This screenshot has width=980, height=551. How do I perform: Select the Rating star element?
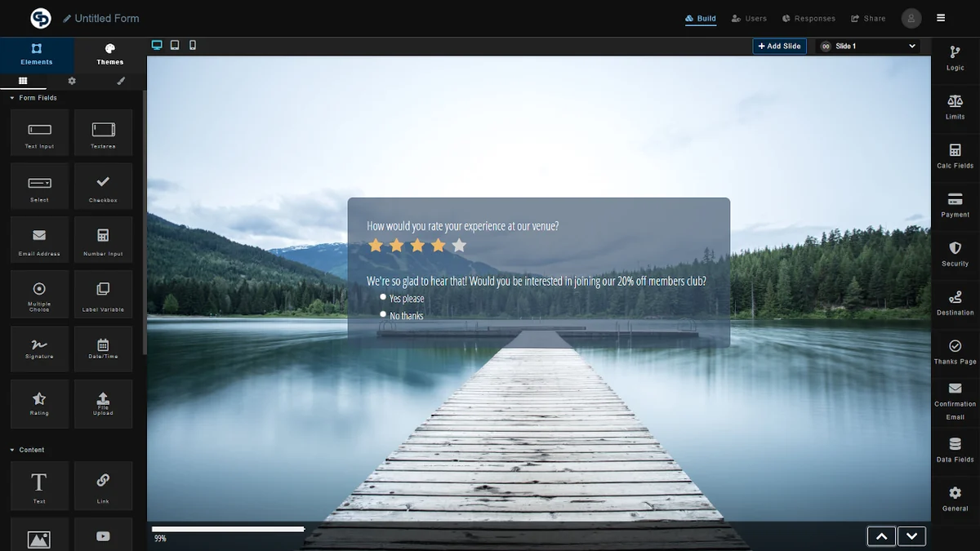(x=39, y=402)
